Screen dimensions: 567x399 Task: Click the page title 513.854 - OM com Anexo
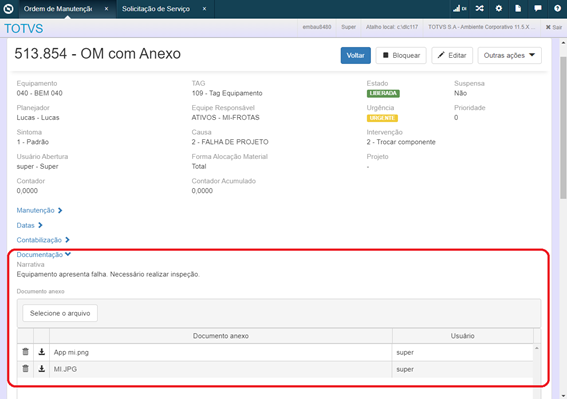tap(98, 54)
